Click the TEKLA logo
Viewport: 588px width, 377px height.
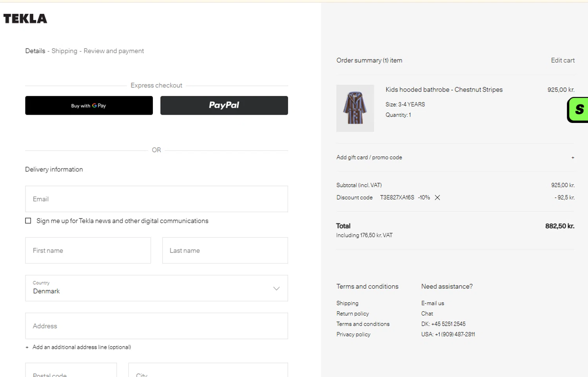25,18
